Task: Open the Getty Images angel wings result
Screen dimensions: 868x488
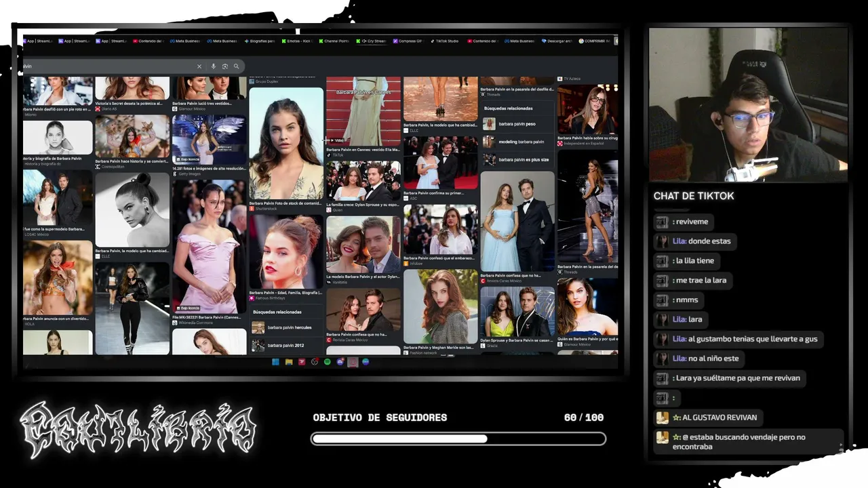Action: [209, 140]
